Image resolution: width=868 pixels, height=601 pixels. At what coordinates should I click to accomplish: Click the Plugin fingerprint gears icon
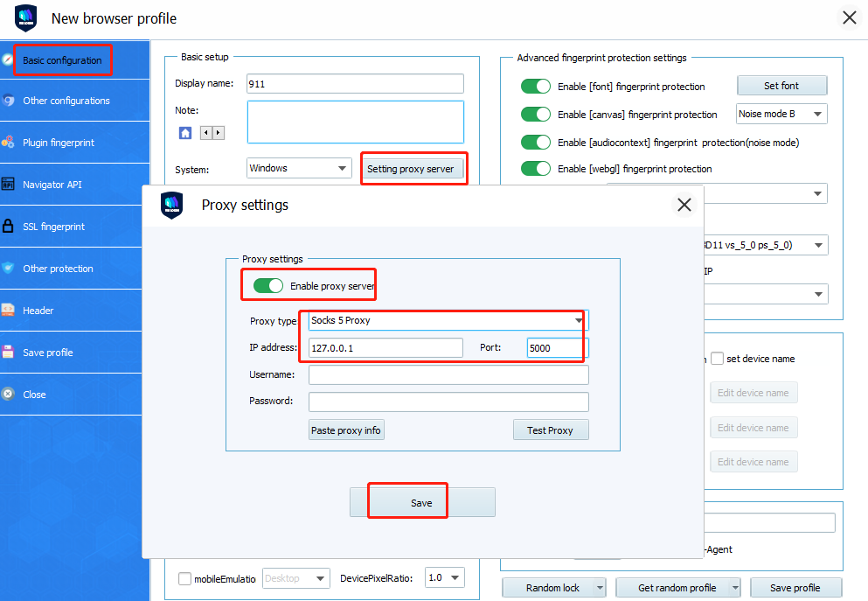(x=8, y=143)
